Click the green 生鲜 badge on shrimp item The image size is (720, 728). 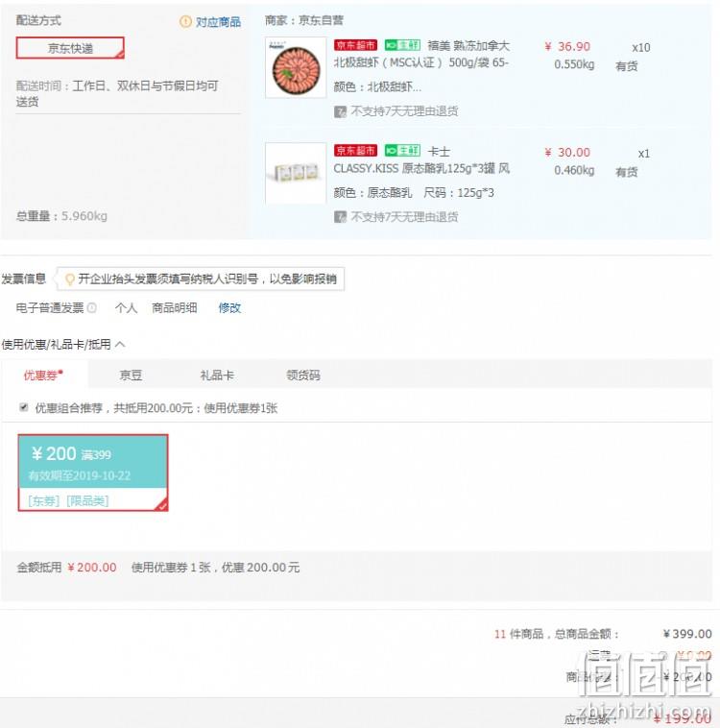(x=402, y=45)
